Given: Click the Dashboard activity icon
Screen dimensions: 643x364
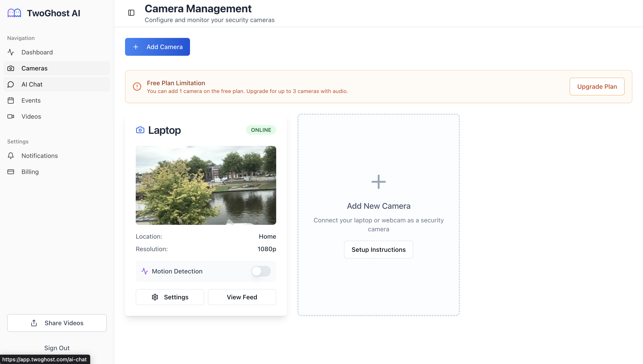Looking at the screenshot, I should pos(11,52).
